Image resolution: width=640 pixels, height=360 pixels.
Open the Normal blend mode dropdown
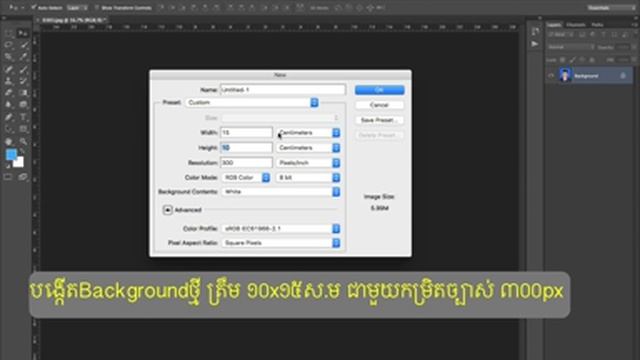[x=571, y=47]
